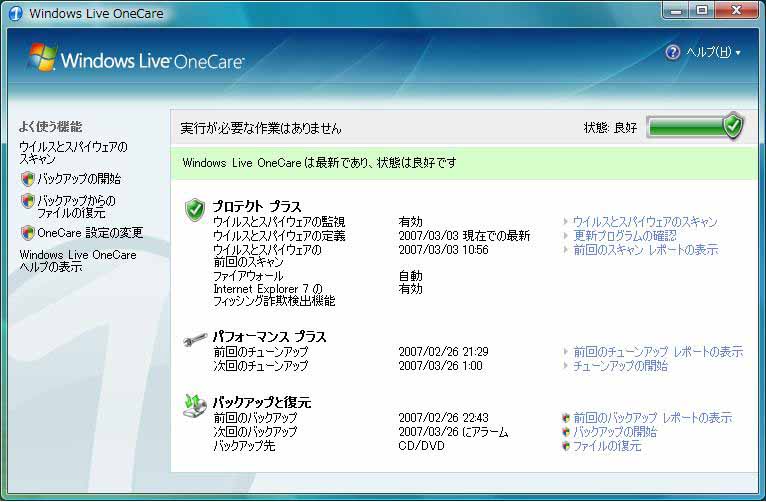Maximize the Windows Live OneCare window

pos(702,11)
